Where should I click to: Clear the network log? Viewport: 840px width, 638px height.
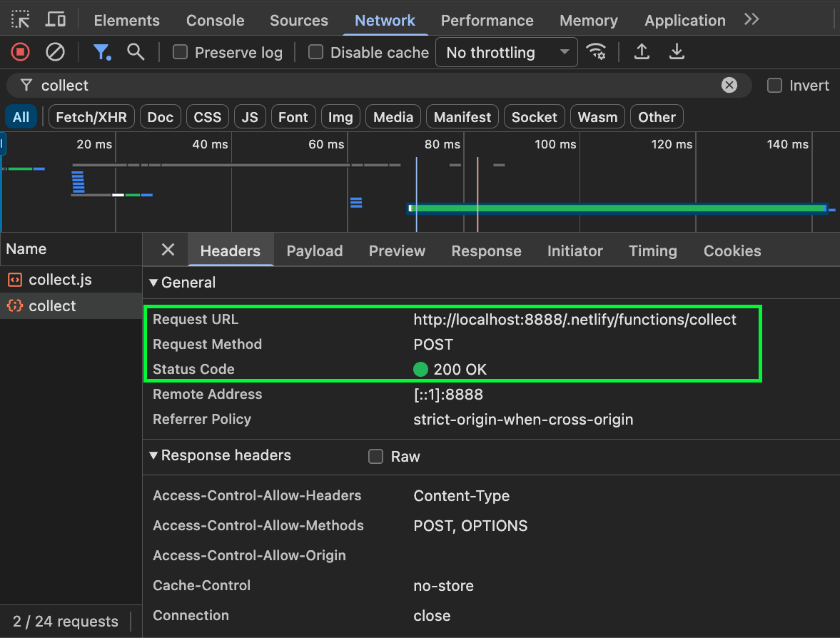tap(55, 52)
